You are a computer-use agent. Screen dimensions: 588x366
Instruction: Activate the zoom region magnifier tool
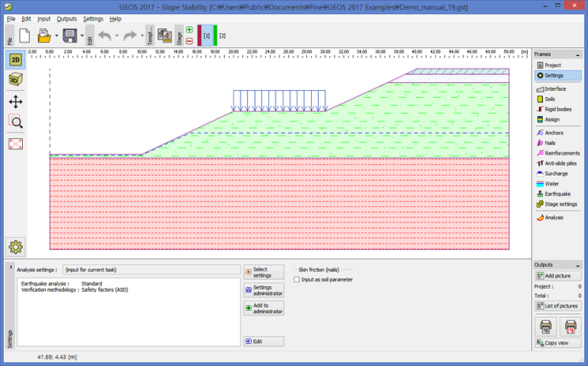click(x=15, y=122)
